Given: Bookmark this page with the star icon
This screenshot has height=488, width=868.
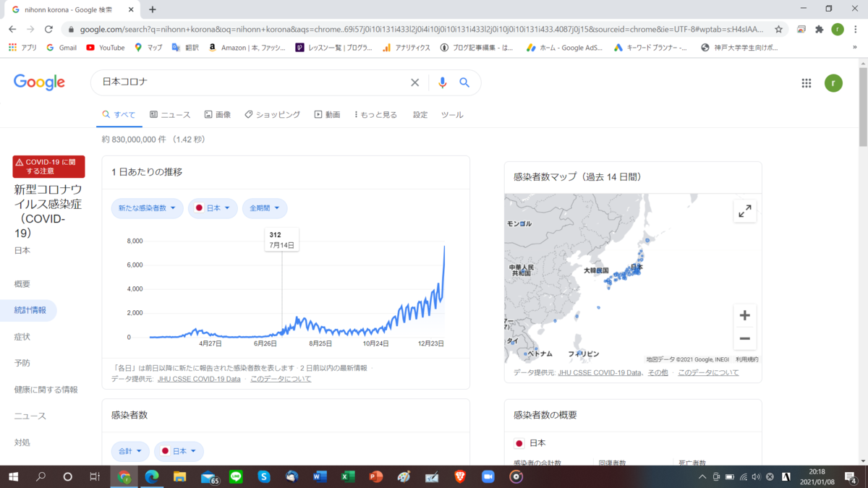Looking at the screenshot, I should (778, 29).
